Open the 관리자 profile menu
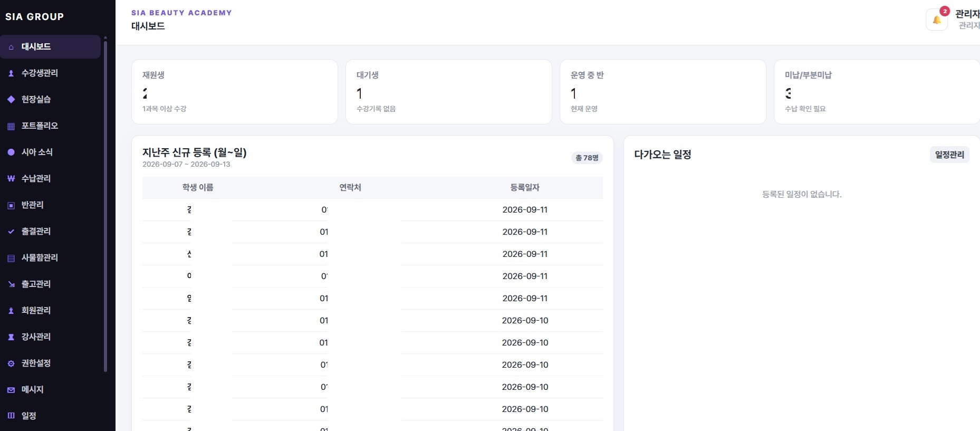980x431 pixels. coord(967,19)
